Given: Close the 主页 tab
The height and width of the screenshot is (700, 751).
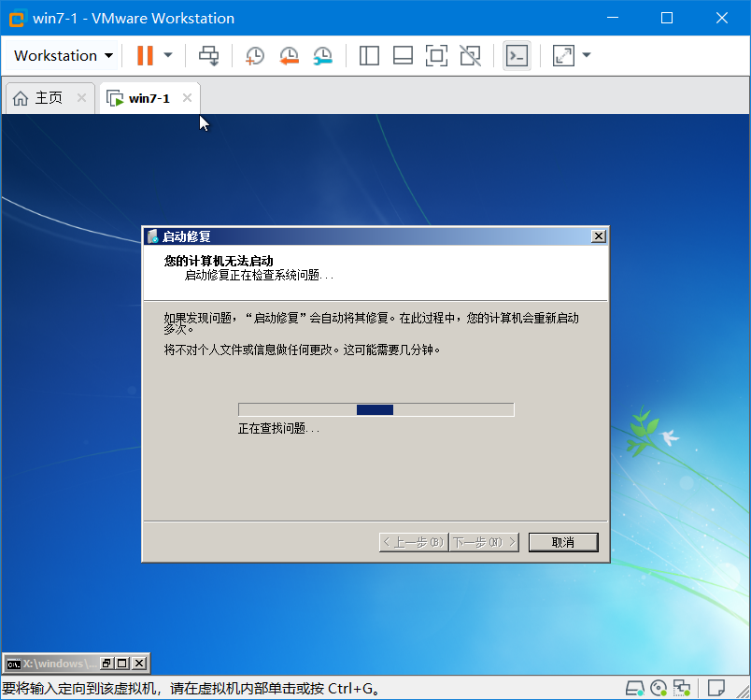Looking at the screenshot, I should 82,98.
